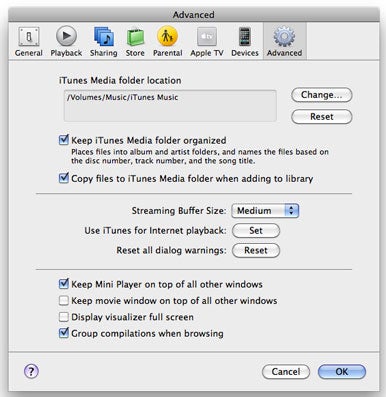Disable Keep Mini Player on top
This screenshot has width=386, height=397.
[64, 284]
